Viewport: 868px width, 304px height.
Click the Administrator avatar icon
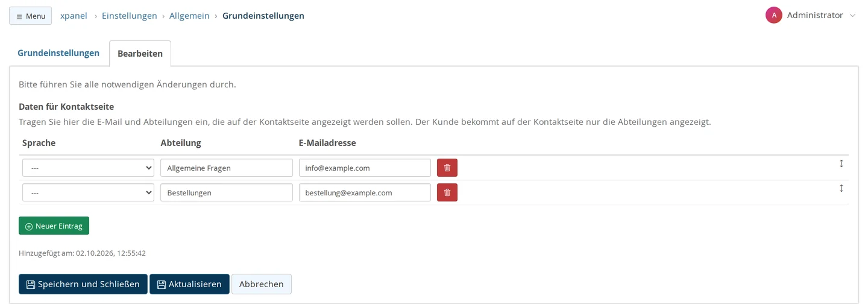(x=774, y=15)
